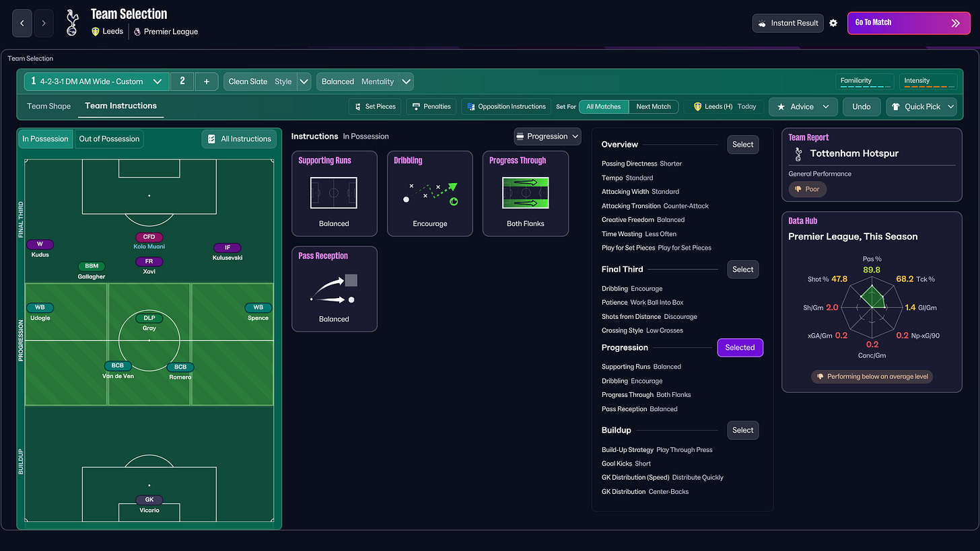Image resolution: width=980 pixels, height=551 pixels.
Task: Select the Buildup section
Action: point(743,430)
